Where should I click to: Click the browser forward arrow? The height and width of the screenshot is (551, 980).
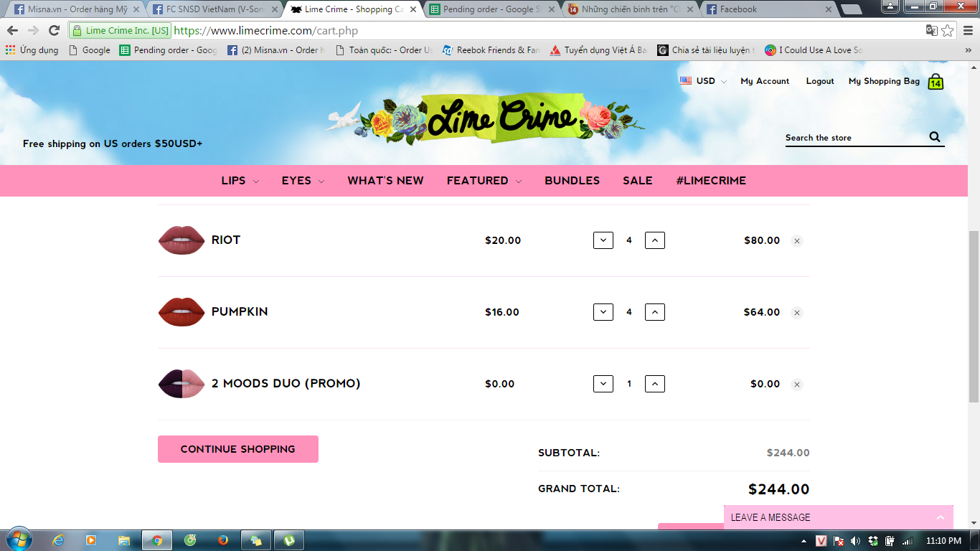point(33,30)
